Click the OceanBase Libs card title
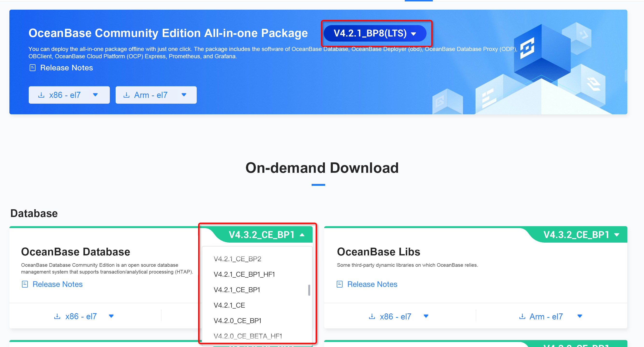The image size is (644, 347). tap(378, 252)
